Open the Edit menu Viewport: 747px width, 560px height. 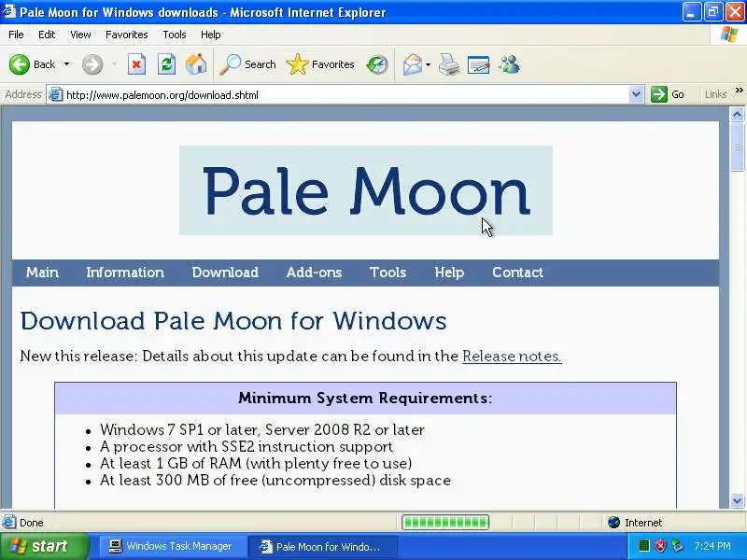coord(47,35)
